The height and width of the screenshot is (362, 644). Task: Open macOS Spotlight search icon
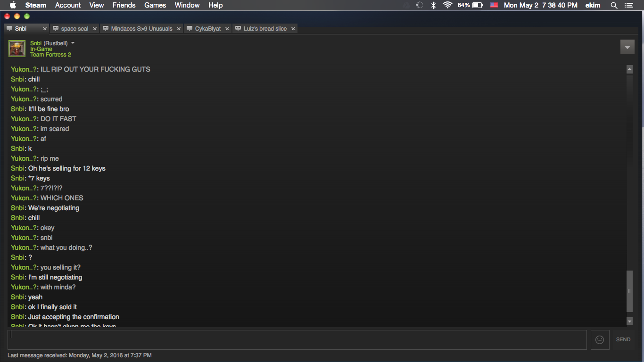point(614,5)
